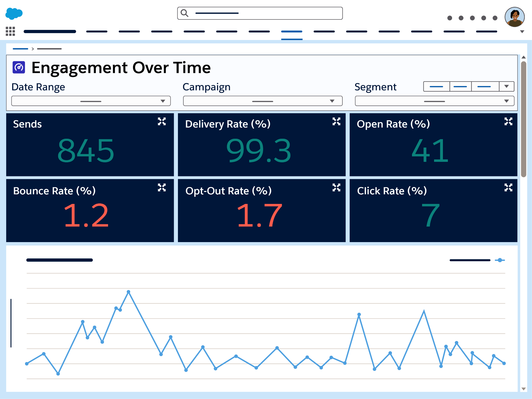Click the vertical scrollbar thumb

[x=524, y=119]
